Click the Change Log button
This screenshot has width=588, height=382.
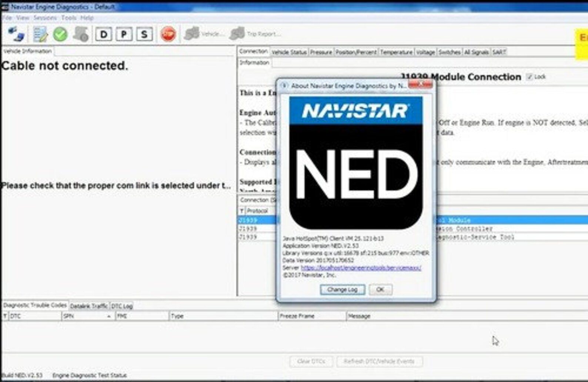tap(342, 289)
